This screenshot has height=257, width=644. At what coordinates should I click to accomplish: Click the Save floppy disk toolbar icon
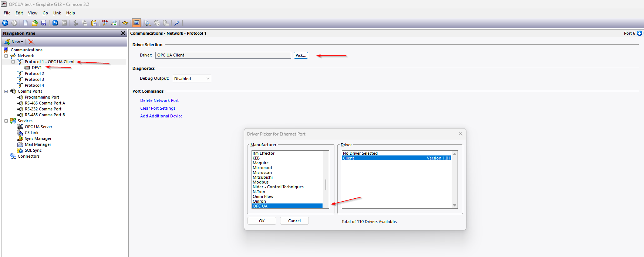[44, 23]
